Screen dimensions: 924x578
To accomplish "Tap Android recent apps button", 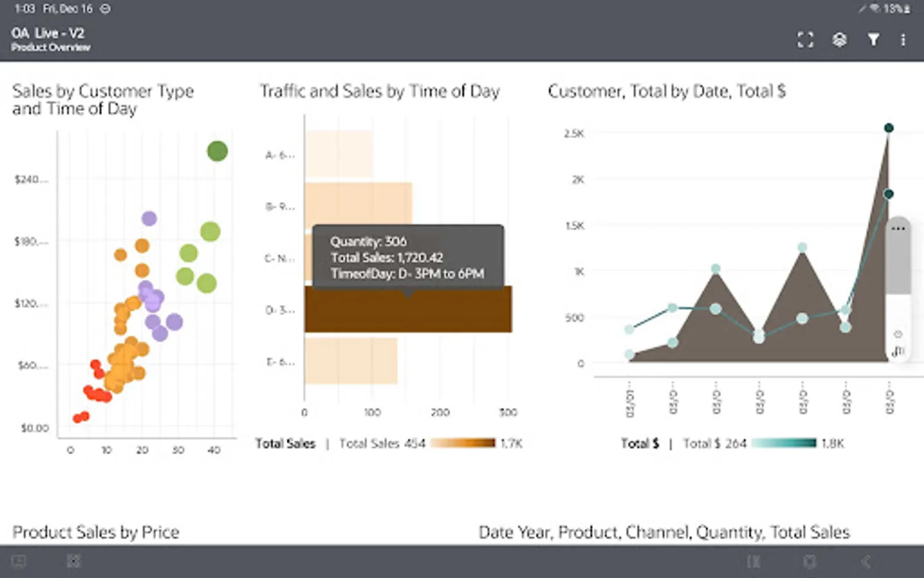I will [753, 562].
